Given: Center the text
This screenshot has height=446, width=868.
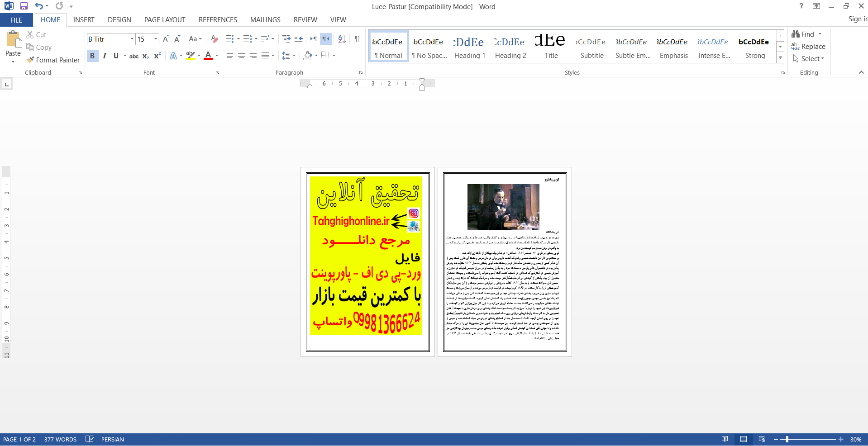Looking at the screenshot, I should coord(242,56).
